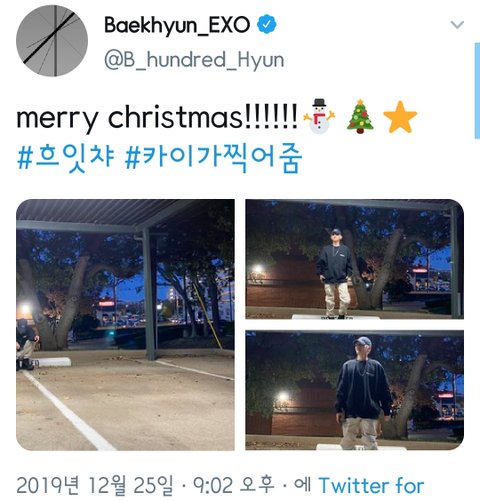The height and width of the screenshot is (501, 480).
Task: Expand the tweet options chevron
Action: 457,24
